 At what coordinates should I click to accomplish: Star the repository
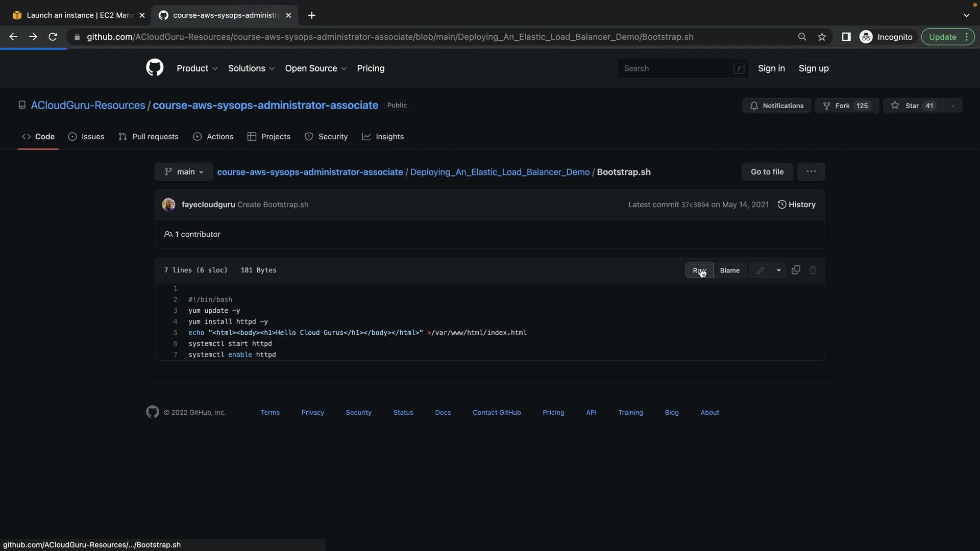click(913, 106)
